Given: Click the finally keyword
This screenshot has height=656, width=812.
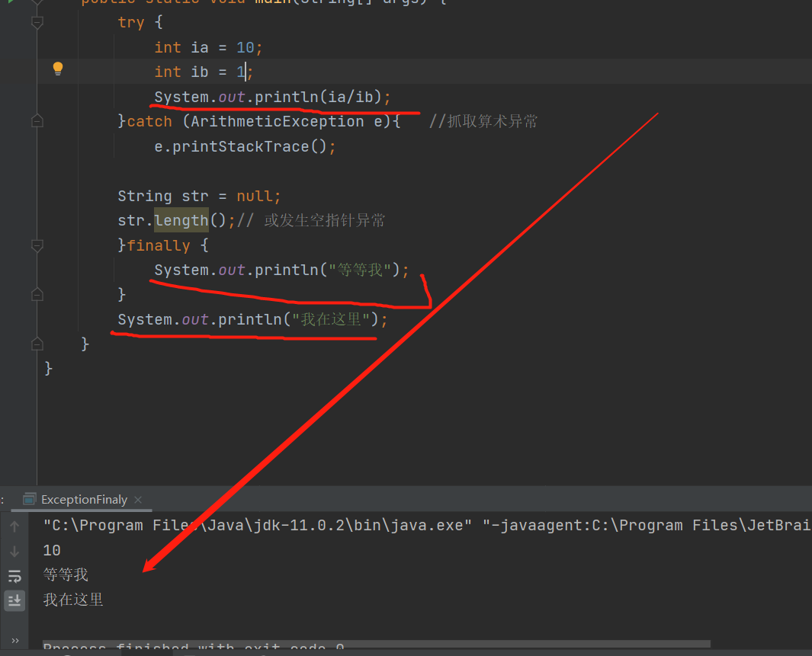Looking at the screenshot, I should pyautogui.click(x=159, y=246).
